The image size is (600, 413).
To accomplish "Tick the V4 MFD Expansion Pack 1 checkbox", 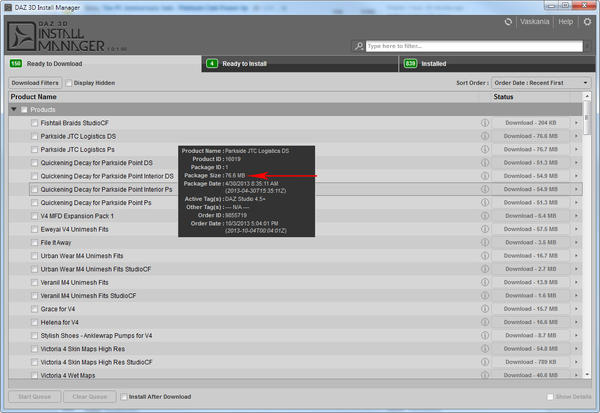I will (34, 216).
